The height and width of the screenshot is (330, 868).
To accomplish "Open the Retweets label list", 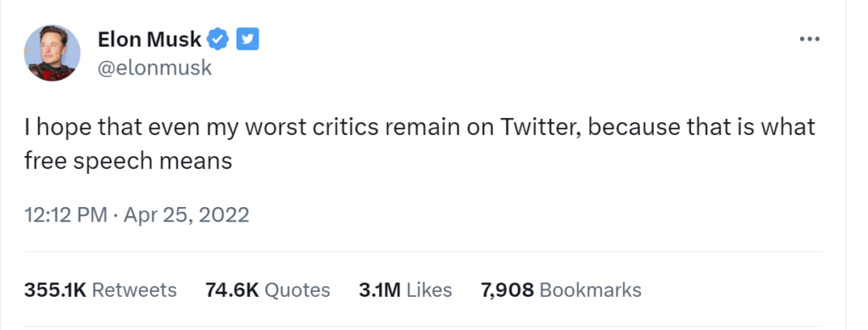I will coord(134,290).
